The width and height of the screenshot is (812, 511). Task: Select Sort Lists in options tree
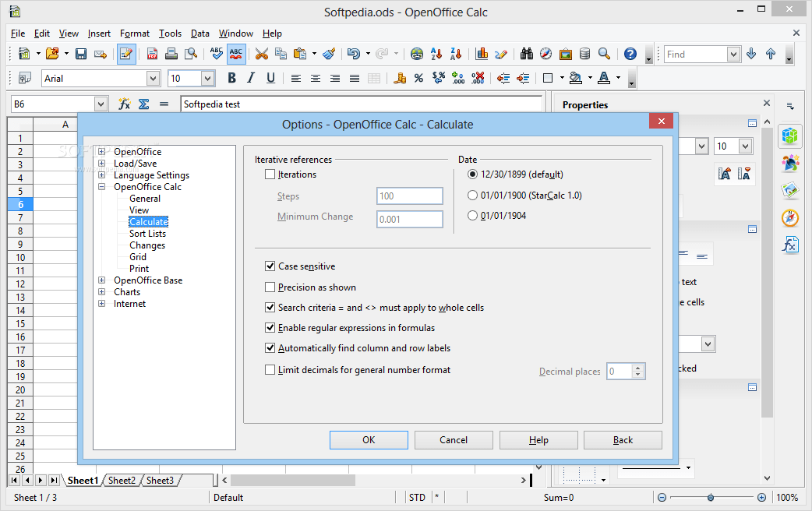147,234
